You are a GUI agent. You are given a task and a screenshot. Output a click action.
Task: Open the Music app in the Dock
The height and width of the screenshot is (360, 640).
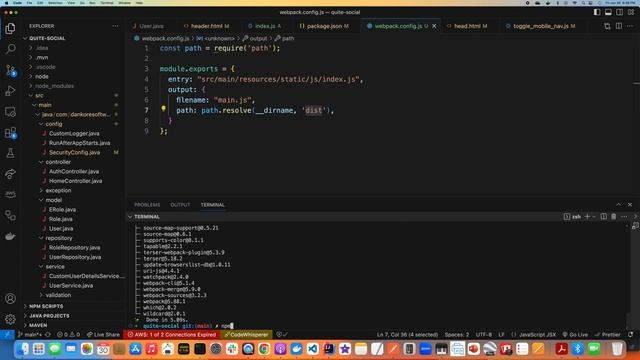[151, 349]
